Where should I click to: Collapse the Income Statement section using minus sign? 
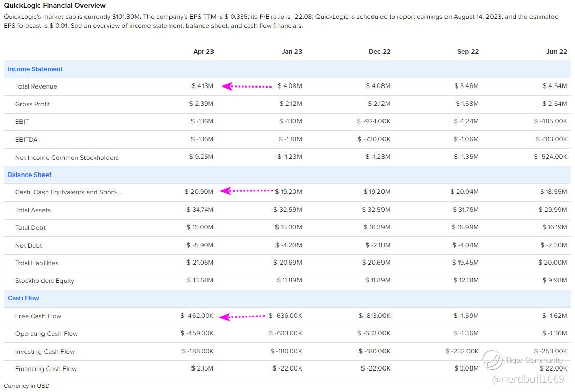566,69
